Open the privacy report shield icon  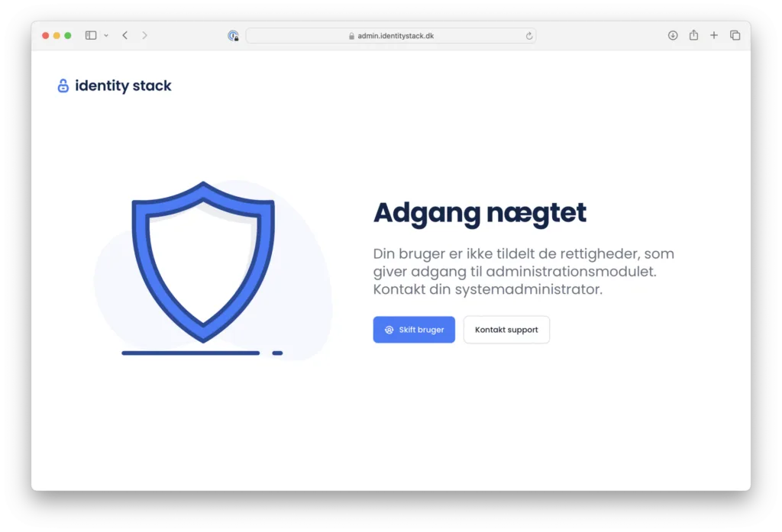pyautogui.click(x=233, y=35)
